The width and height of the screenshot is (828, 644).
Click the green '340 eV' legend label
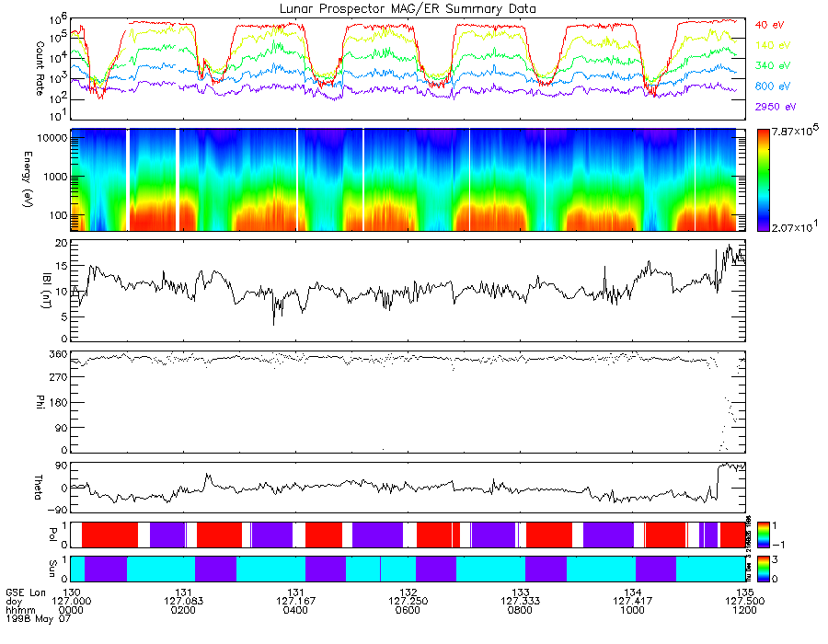(x=773, y=65)
